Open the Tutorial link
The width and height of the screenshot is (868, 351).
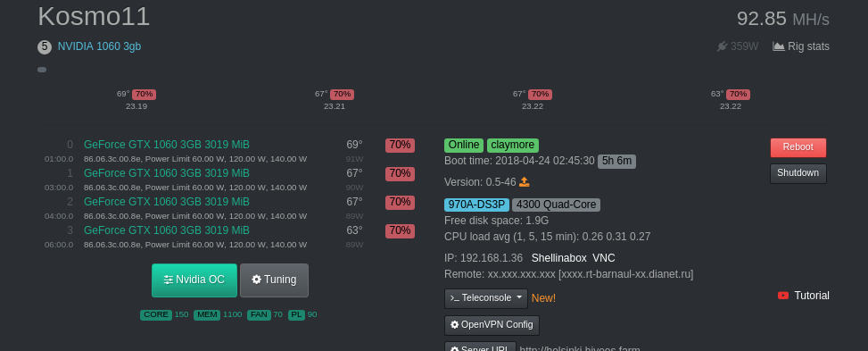click(812, 296)
